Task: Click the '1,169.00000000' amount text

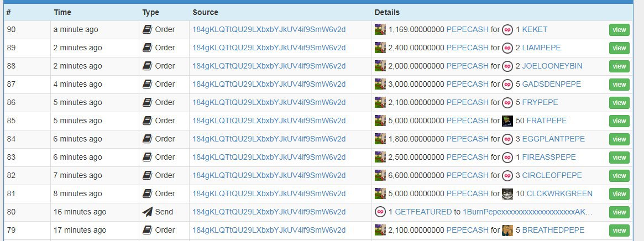Action: pyautogui.click(x=416, y=29)
